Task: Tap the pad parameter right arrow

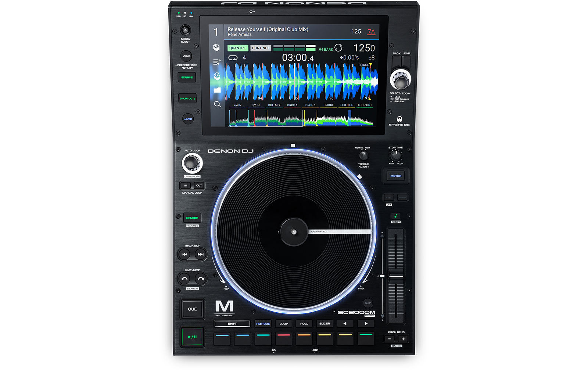Action: click(366, 324)
